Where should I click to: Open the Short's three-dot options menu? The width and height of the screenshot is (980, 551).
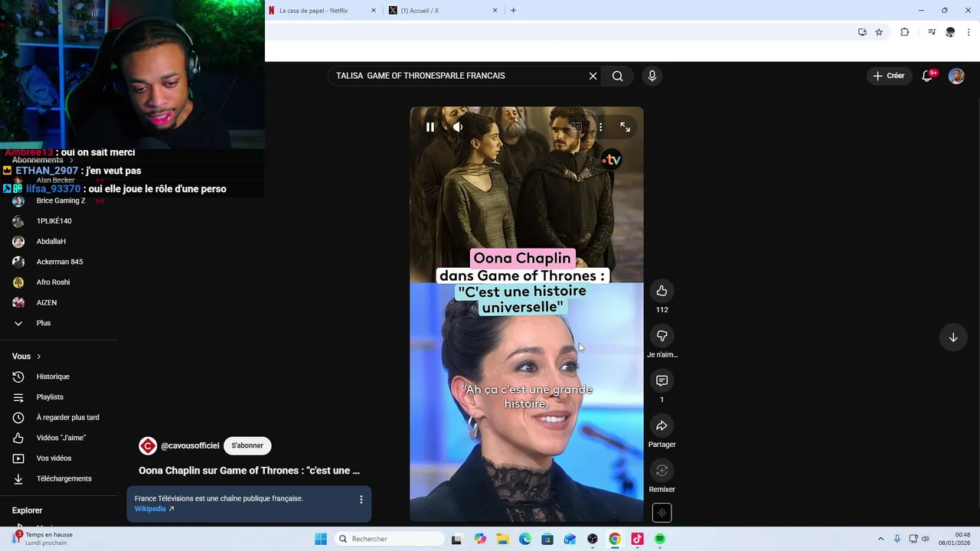coord(600,127)
